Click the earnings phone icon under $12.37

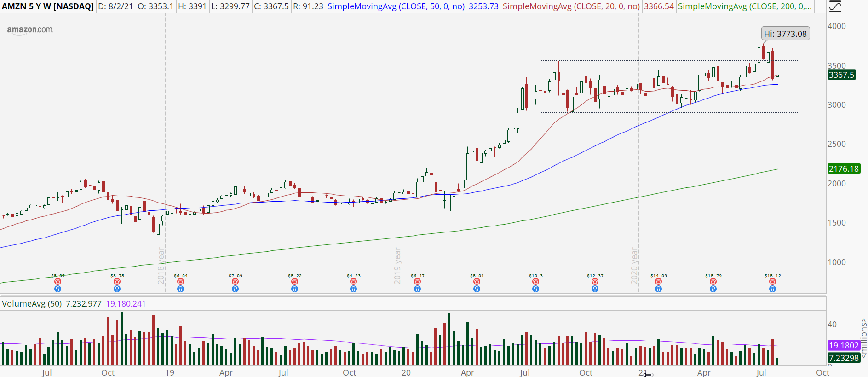click(595, 282)
